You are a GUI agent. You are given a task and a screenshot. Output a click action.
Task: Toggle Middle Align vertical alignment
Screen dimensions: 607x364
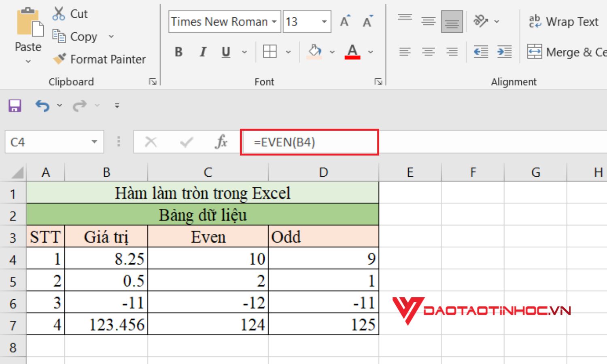(x=428, y=21)
